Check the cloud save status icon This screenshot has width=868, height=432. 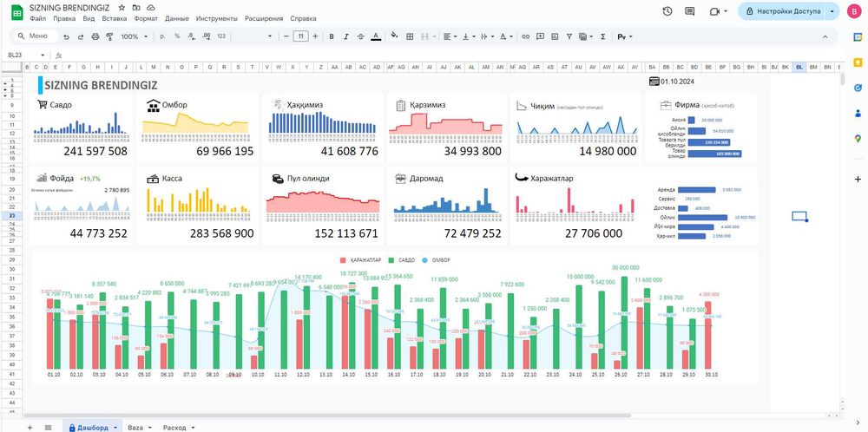pos(150,8)
